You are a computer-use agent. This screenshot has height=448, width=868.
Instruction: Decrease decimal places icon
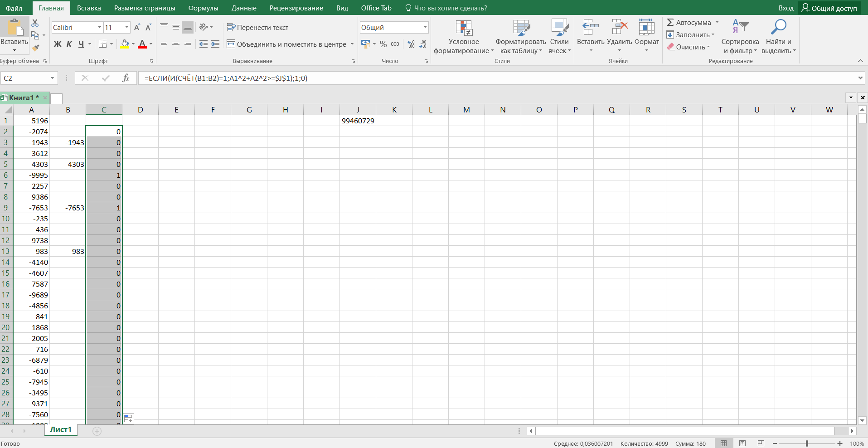(423, 44)
